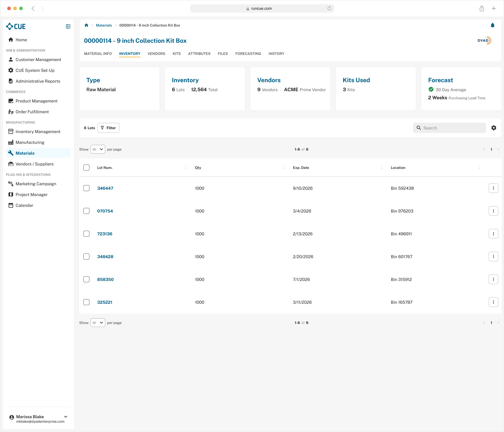Click the home breadcrumb icon
The width and height of the screenshot is (504, 432).
pyautogui.click(x=86, y=25)
